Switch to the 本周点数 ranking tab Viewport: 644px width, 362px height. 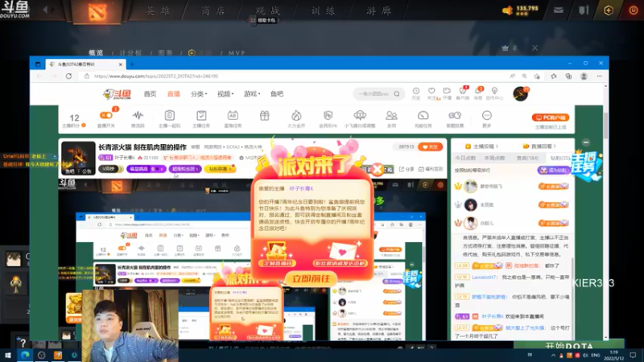click(495, 158)
